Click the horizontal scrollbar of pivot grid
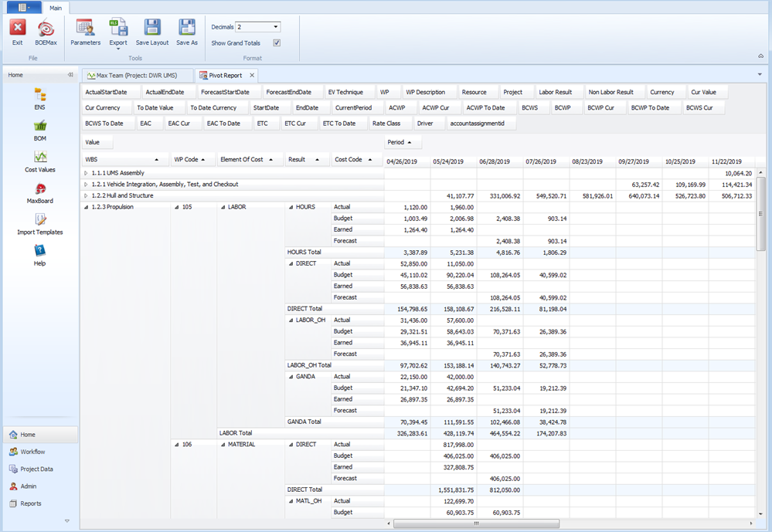This screenshot has height=532, width=772. coord(476,524)
